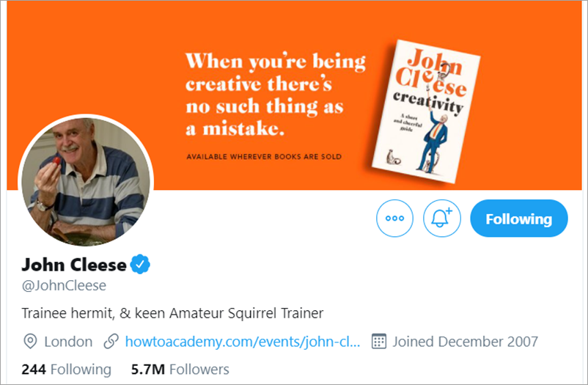Click the Trainee hermit bio text
588x385 pixels.
(173, 313)
